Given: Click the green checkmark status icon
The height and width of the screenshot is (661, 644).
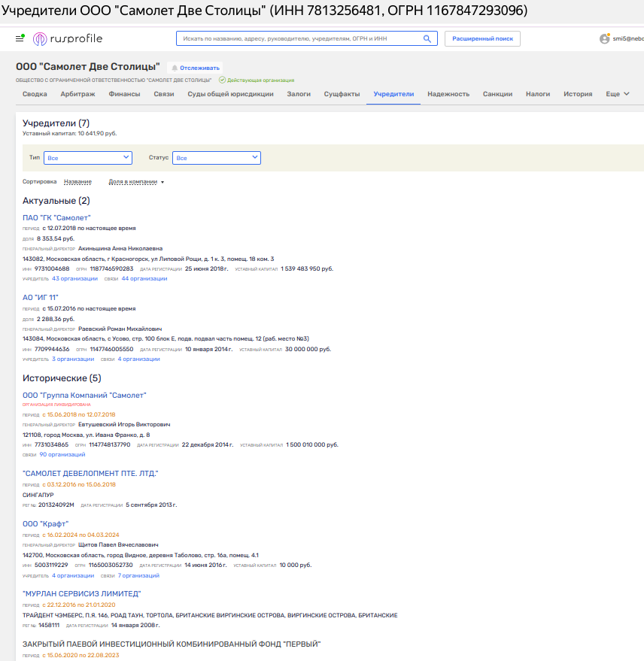Looking at the screenshot, I should (x=222, y=80).
